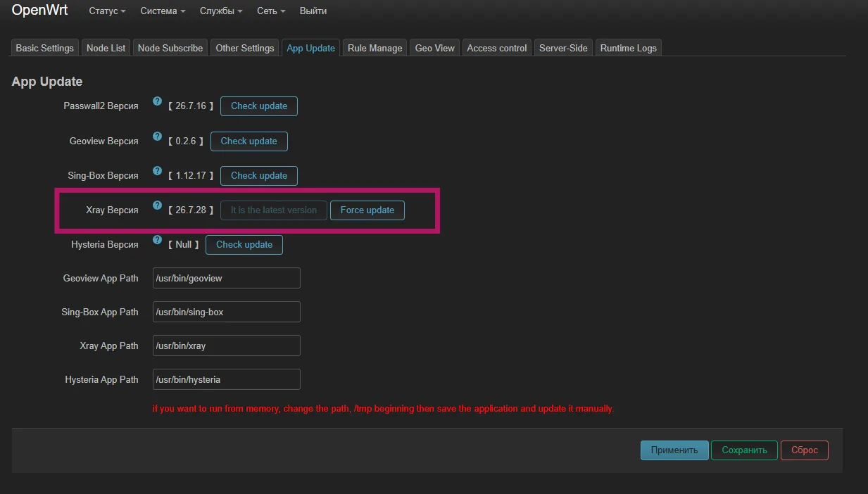Screen dimensions: 868x494
Task: Click the Xray version value 26.7.28
Action: click(191, 210)
